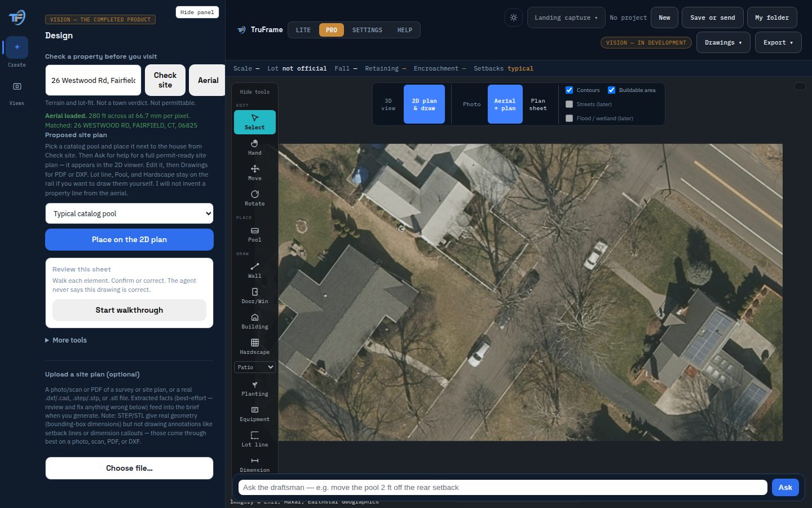This screenshot has width=812, height=508.
Task: Open the Typical catalog pool dropdown
Action: (129, 214)
